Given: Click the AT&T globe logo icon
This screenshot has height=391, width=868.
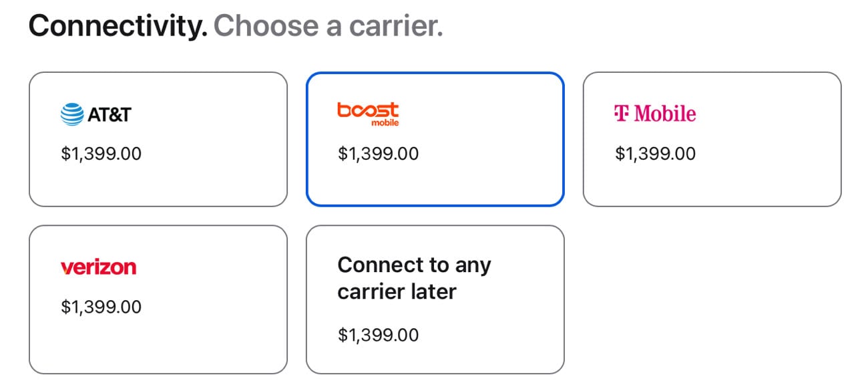Looking at the screenshot, I should [x=72, y=114].
